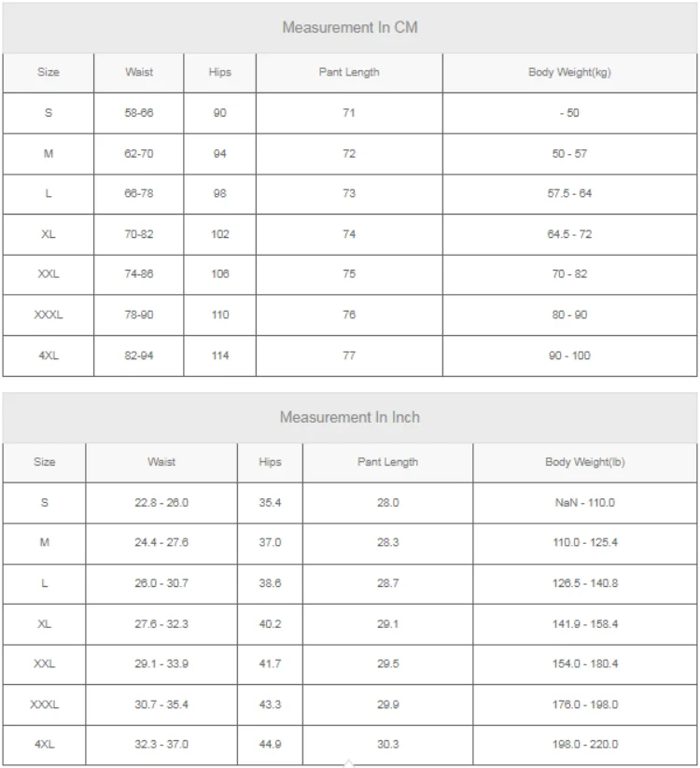
Task: Click the 'Body Weight(lb)' column header
Action: (x=585, y=462)
